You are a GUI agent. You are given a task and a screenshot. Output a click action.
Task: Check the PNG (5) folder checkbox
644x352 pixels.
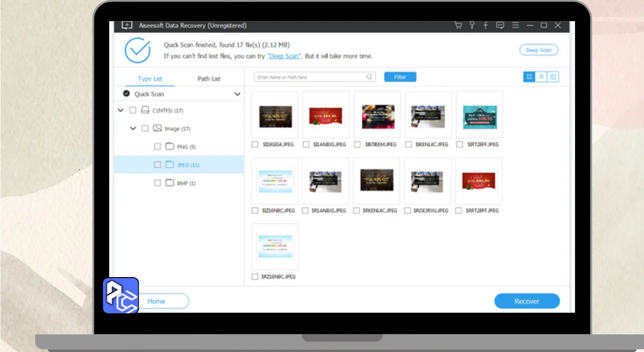pos(157,147)
